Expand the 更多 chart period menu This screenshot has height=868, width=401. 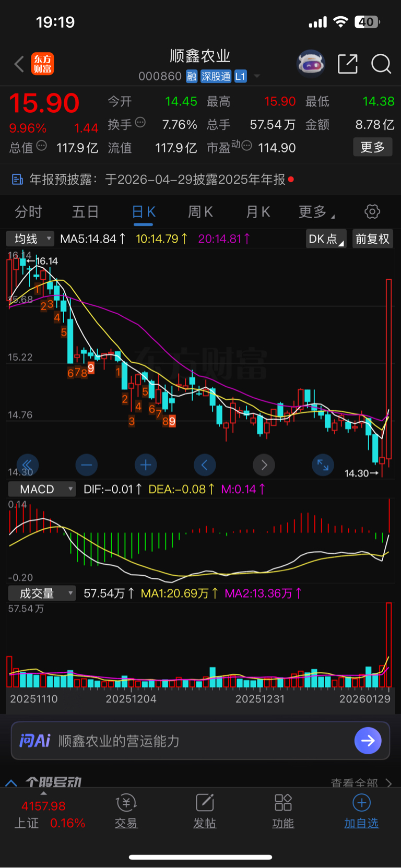point(316,212)
